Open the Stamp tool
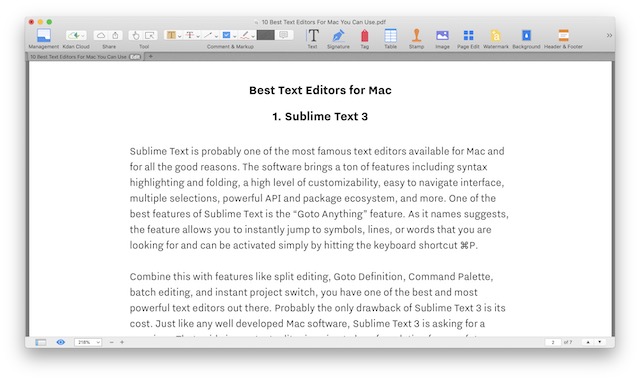Image resolution: width=640 pixels, height=381 pixels. pyautogui.click(x=416, y=36)
